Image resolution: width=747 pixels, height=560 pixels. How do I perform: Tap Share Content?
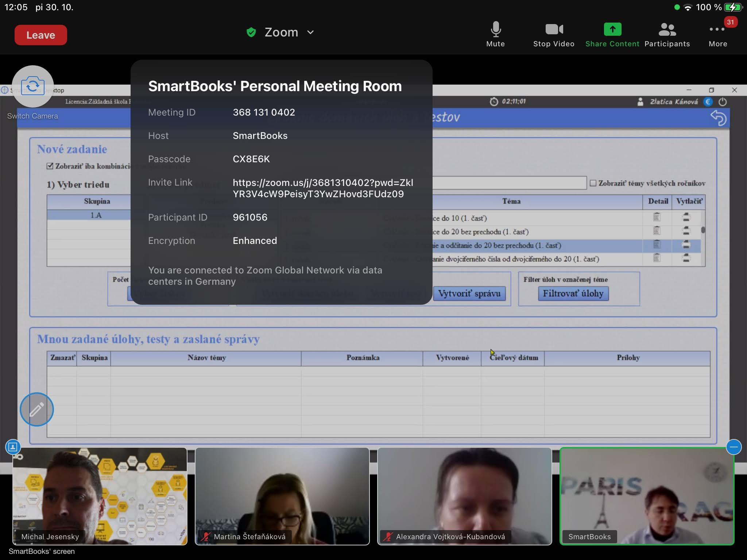(612, 34)
